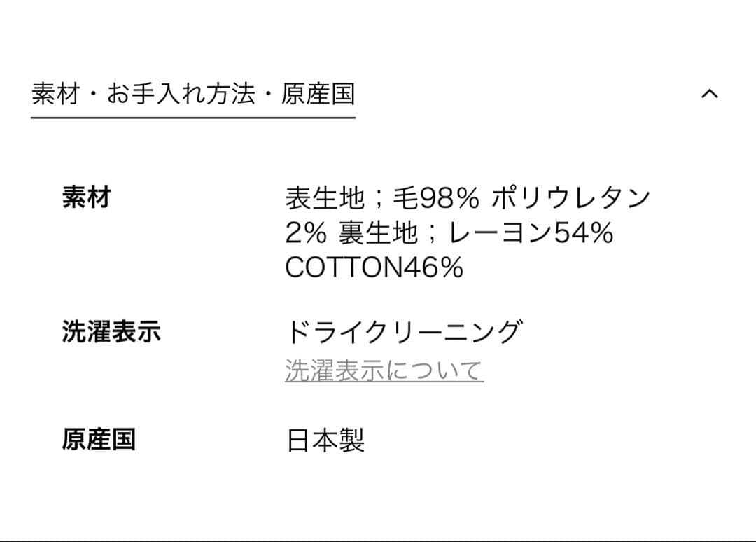Screen dimensions: 756x542
Task: Open the laundry symbols information page
Action: (384, 369)
